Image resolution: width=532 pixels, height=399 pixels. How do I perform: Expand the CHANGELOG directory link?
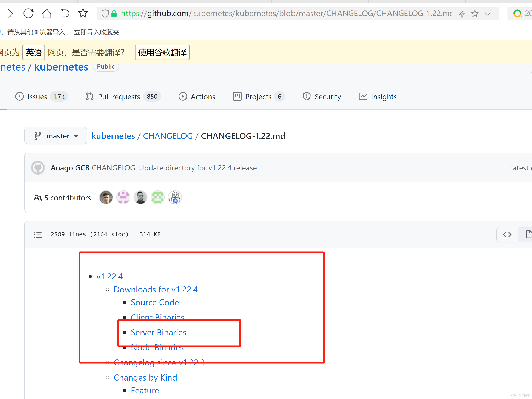[167, 136]
